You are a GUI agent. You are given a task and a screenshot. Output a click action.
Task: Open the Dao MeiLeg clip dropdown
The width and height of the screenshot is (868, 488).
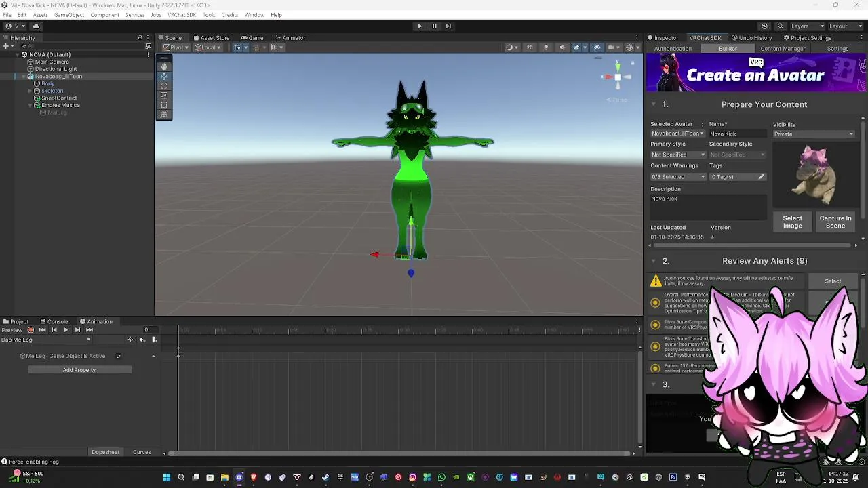coord(46,340)
